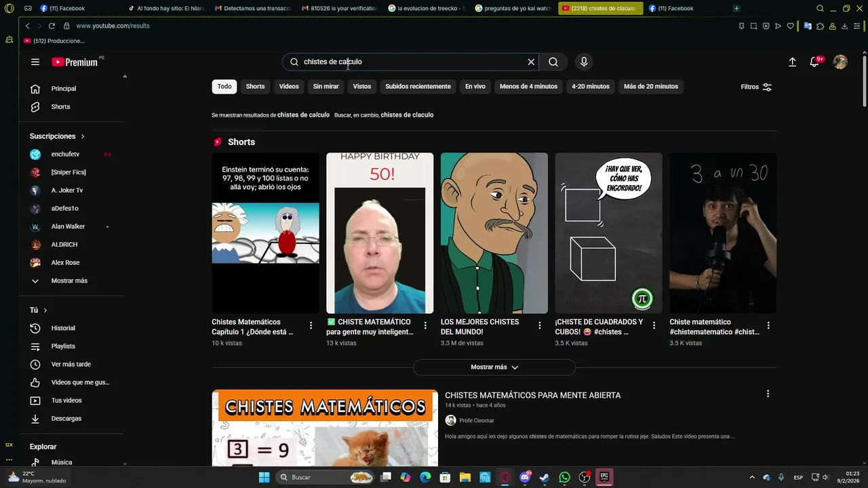Image resolution: width=868 pixels, height=488 pixels.
Task: Select the 4-20 minutos chip
Action: (x=591, y=87)
